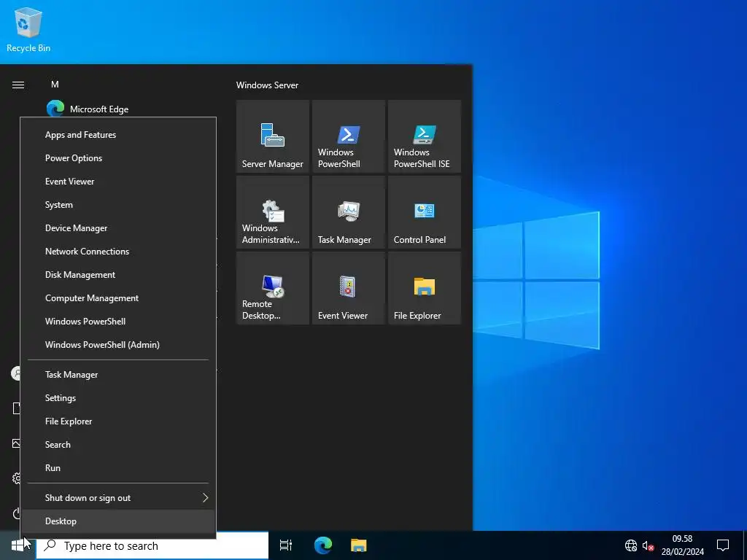This screenshot has width=747, height=560.
Task: Open Event Viewer tile
Action: point(348,288)
